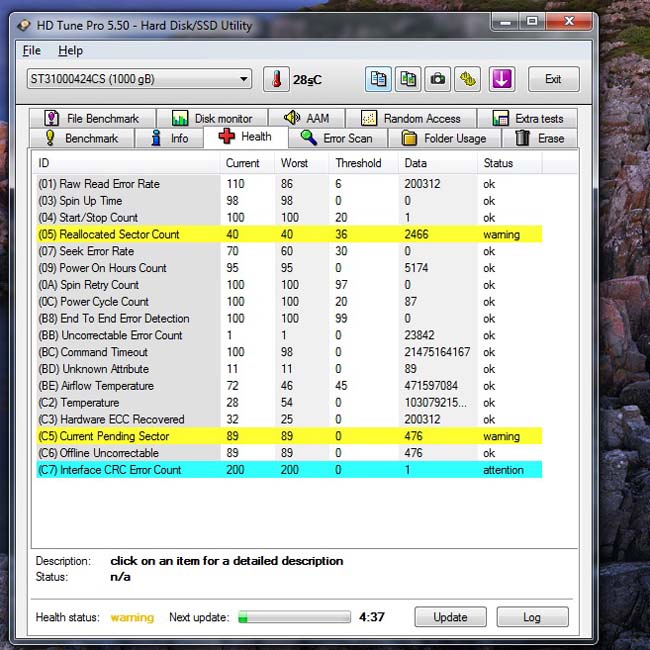Image resolution: width=650 pixels, height=650 pixels.
Task: Open the Folder Usage tab
Action: pos(444,138)
